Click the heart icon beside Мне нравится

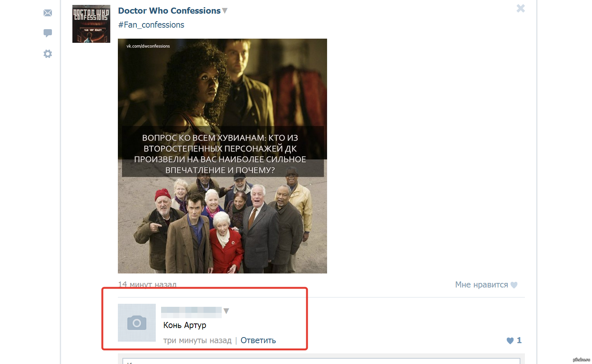pyautogui.click(x=514, y=285)
